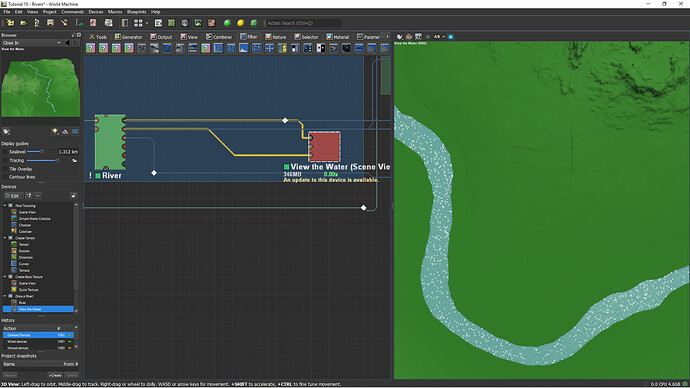This screenshot has width=690, height=388.
Task: Click the Restore snapshot button
Action: point(10,375)
